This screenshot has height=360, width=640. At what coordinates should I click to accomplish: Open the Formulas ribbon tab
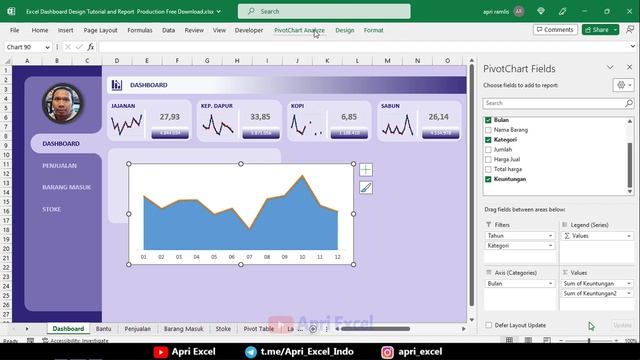[140, 30]
